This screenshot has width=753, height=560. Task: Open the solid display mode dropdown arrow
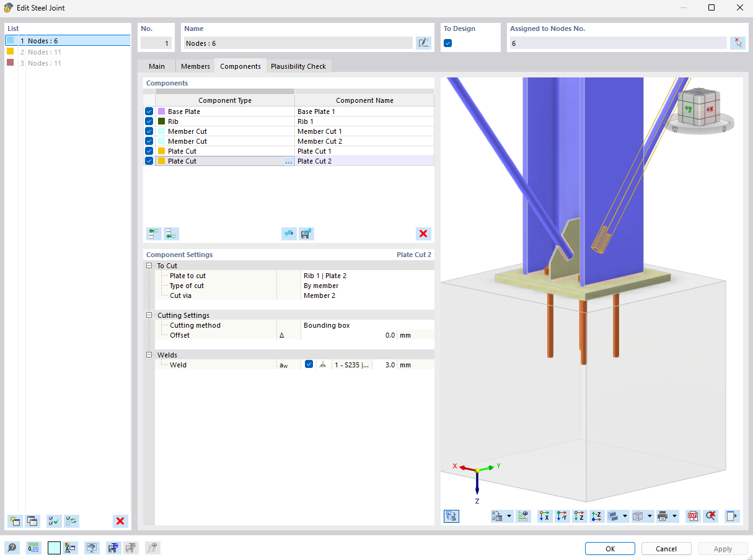[x=625, y=515]
